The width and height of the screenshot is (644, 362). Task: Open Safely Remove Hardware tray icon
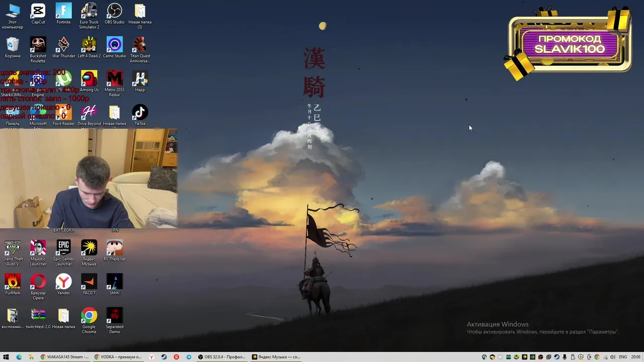pos(573,357)
